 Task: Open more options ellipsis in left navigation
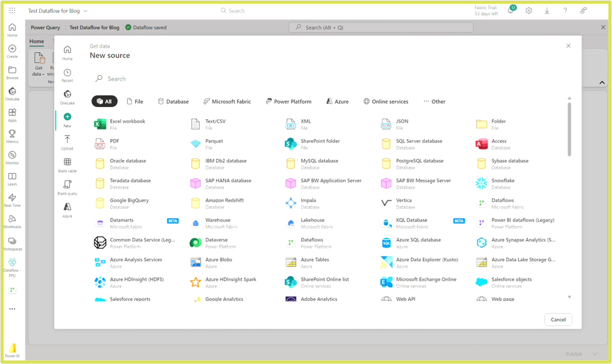coord(12,309)
